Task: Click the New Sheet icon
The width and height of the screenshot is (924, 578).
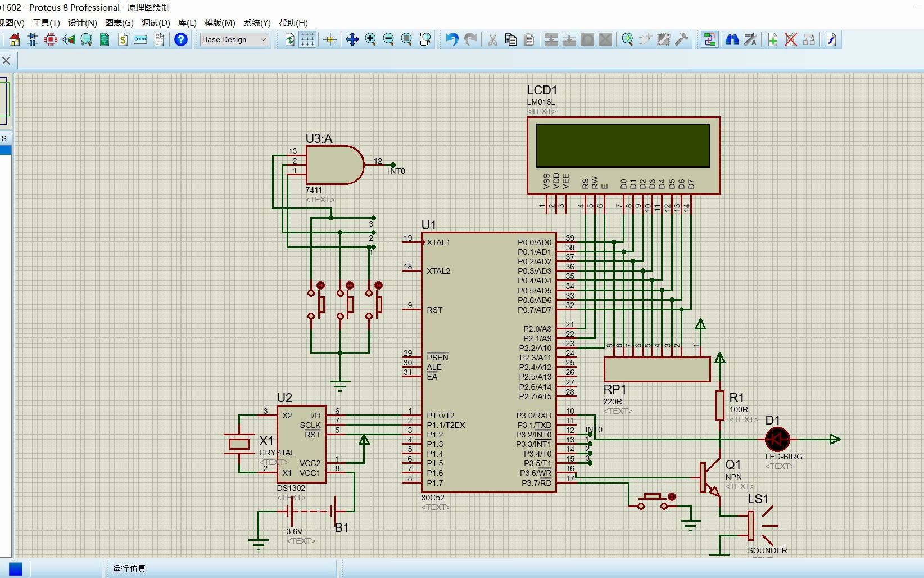Action: coord(773,39)
